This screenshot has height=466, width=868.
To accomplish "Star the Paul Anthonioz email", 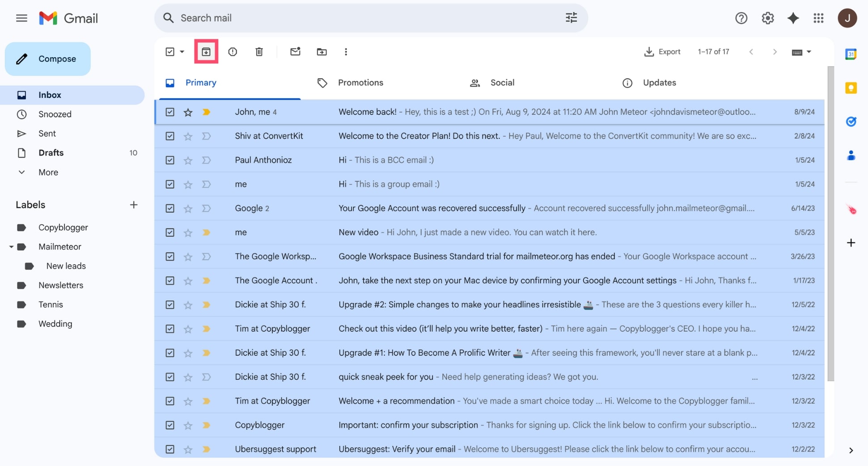I will [188, 160].
